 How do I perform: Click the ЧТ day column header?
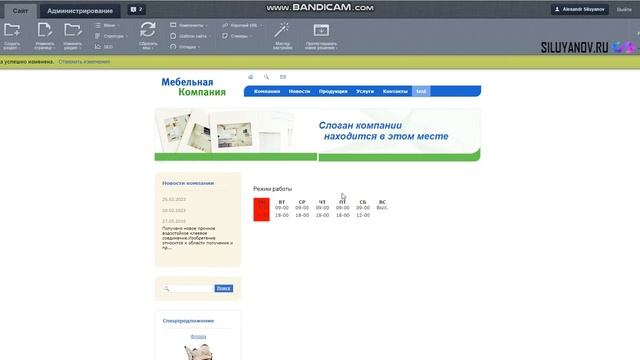tap(322, 202)
